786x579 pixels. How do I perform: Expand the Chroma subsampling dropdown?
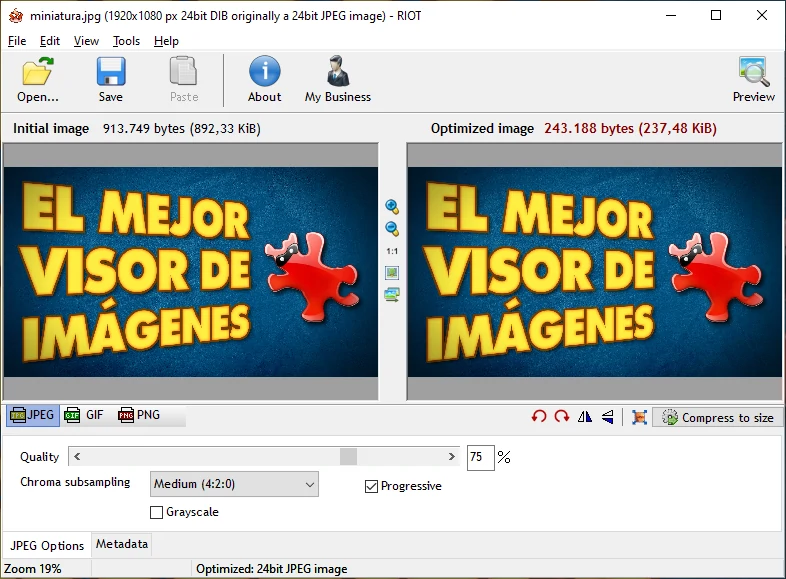(x=234, y=484)
